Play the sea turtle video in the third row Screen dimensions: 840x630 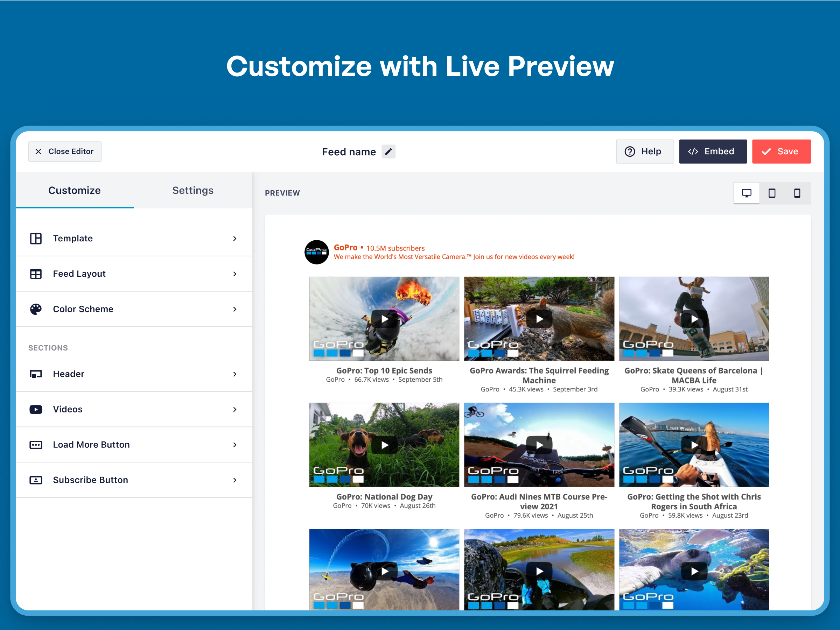coord(694,571)
